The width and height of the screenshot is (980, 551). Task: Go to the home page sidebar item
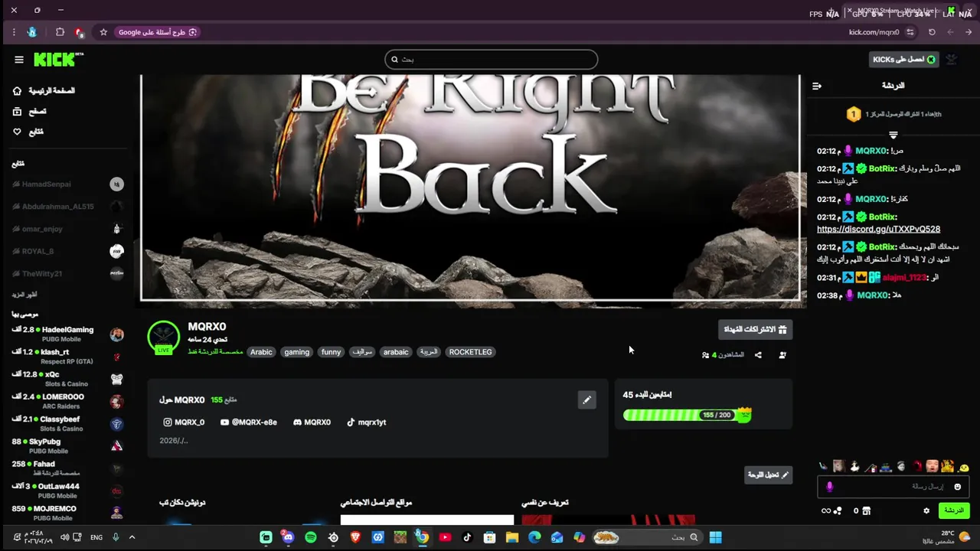(44, 90)
